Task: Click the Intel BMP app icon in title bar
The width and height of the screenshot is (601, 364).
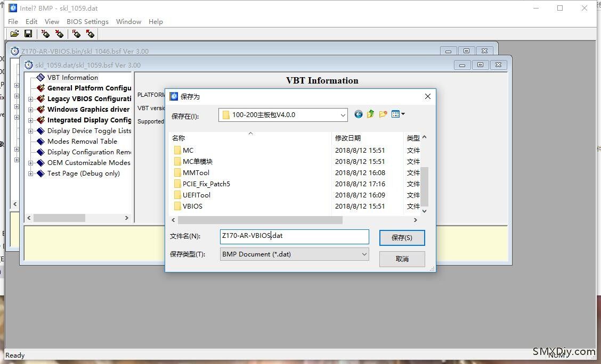Action: 13,8
